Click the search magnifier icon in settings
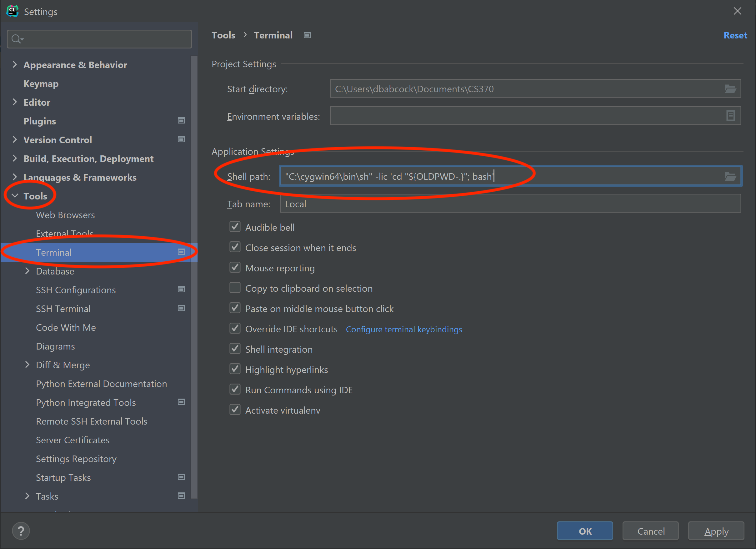 17,39
